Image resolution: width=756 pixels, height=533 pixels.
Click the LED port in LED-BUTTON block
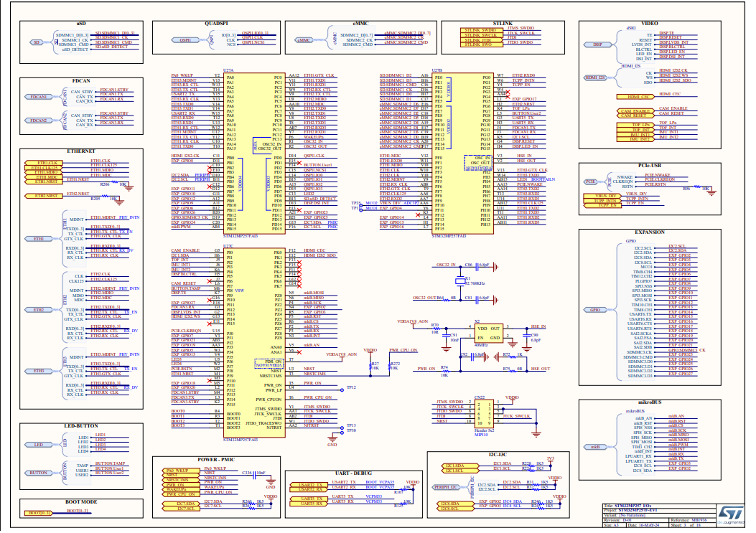point(39,445)
